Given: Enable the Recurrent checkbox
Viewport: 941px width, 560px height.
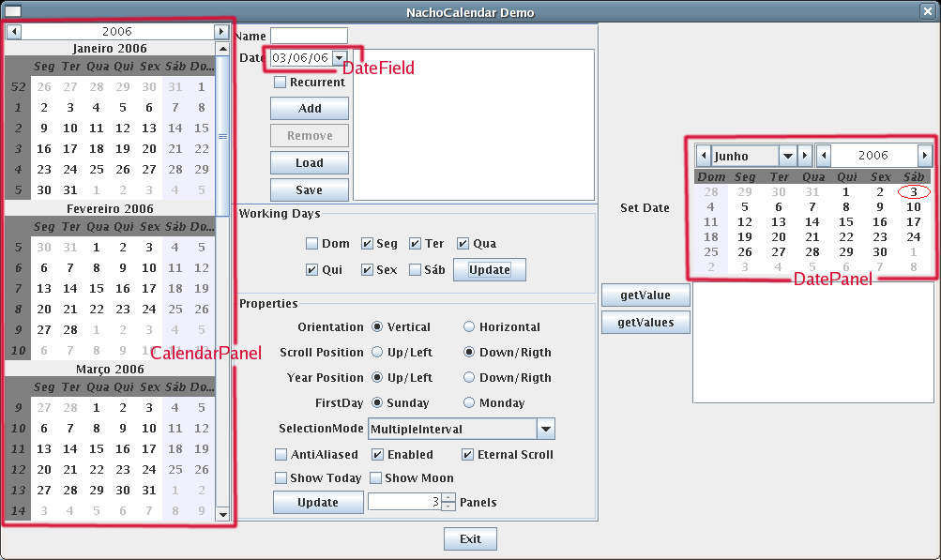Looking at the screenshot, I should pyautogui.click(x=280, y=83).
